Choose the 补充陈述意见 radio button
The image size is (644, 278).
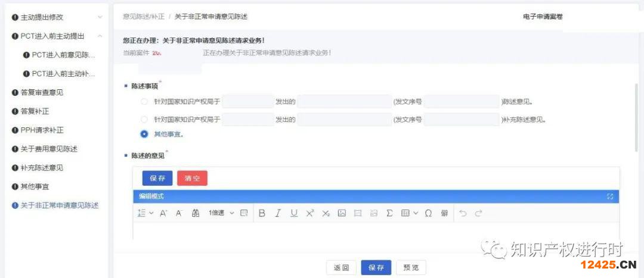coord(144,119)
